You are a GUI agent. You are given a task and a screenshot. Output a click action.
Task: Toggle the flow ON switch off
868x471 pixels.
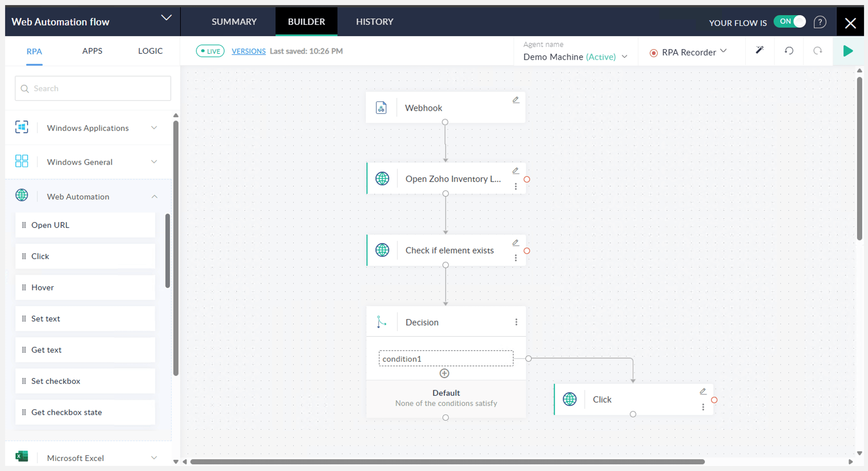click(x=790, y=22)
